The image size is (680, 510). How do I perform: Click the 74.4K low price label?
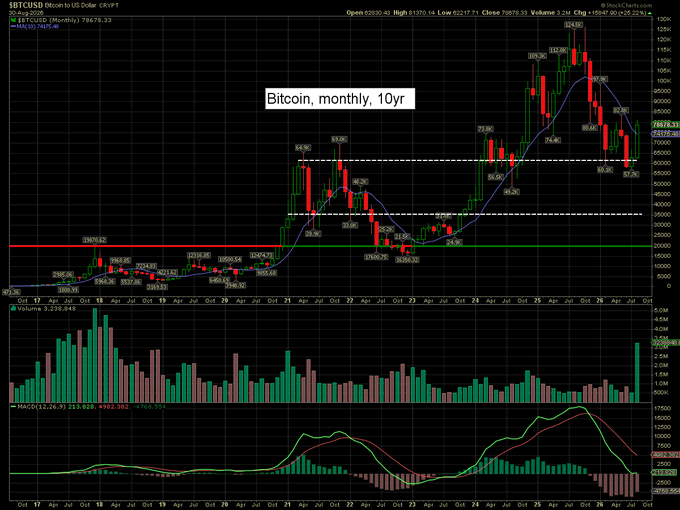552,140
